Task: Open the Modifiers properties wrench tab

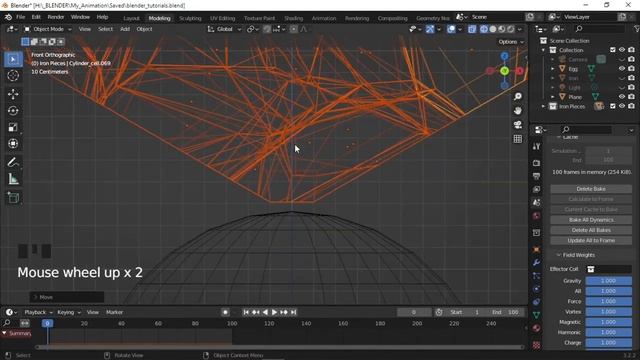Action: (x=536, y=262)
